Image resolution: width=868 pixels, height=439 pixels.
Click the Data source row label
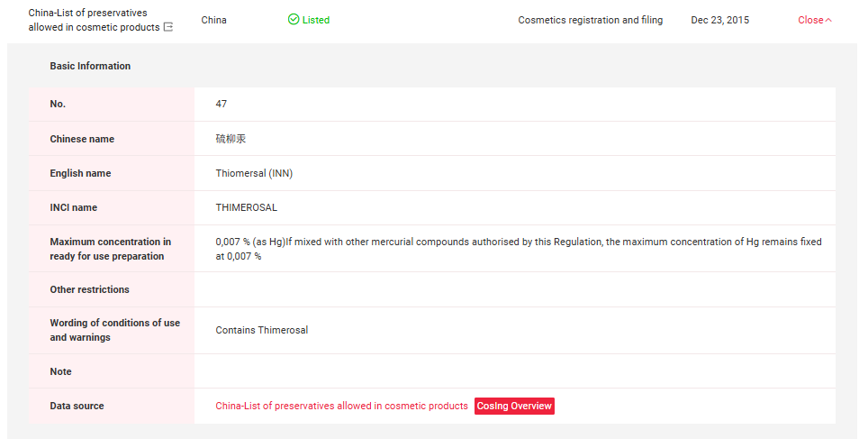(x=77, y=407)
